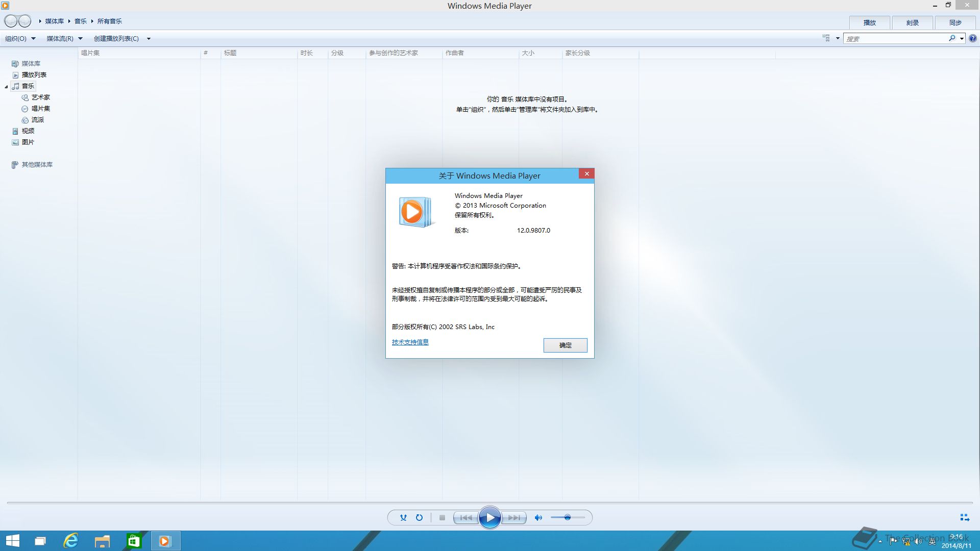Switch to Now Playing mode icon
The image size is (980, 551).
point(964,517)
